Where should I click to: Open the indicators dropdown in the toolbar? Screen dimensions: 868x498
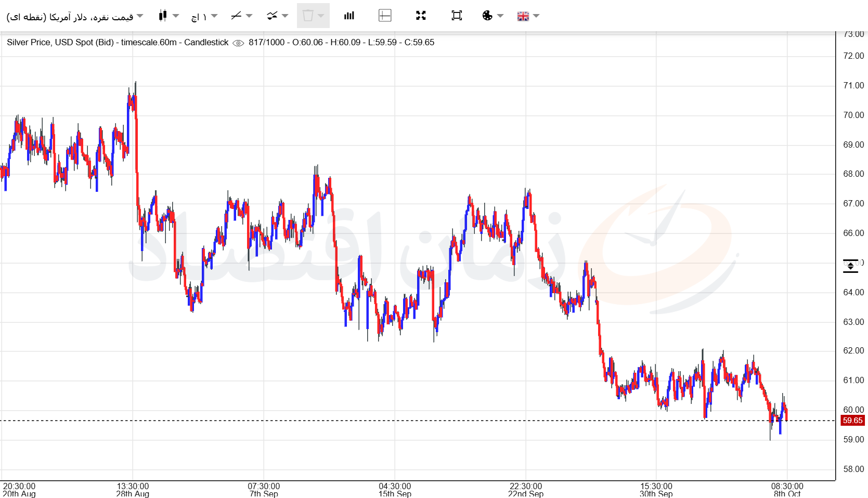(x=277, y=16)
